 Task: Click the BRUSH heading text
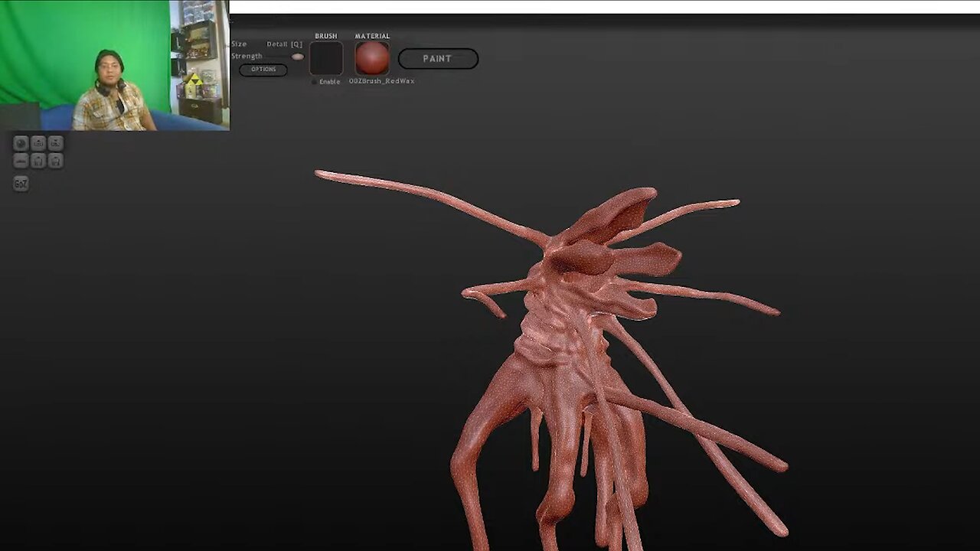click(326, 36)
